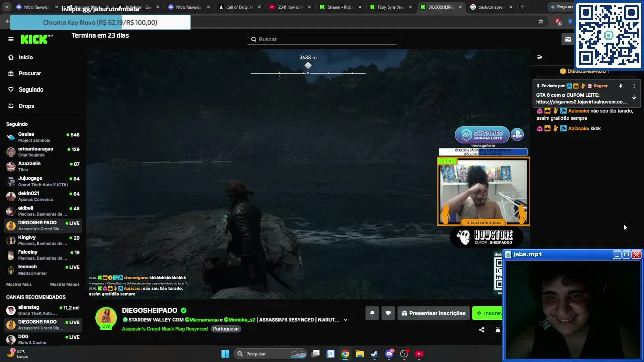Switch to Stream - Kick browser tab
644x362 pixels.
point(340,7)
